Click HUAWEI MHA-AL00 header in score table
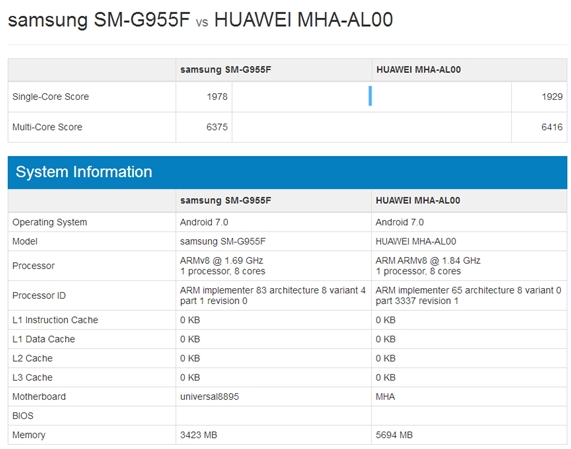The image size is (571, 449). coord(419,70)
